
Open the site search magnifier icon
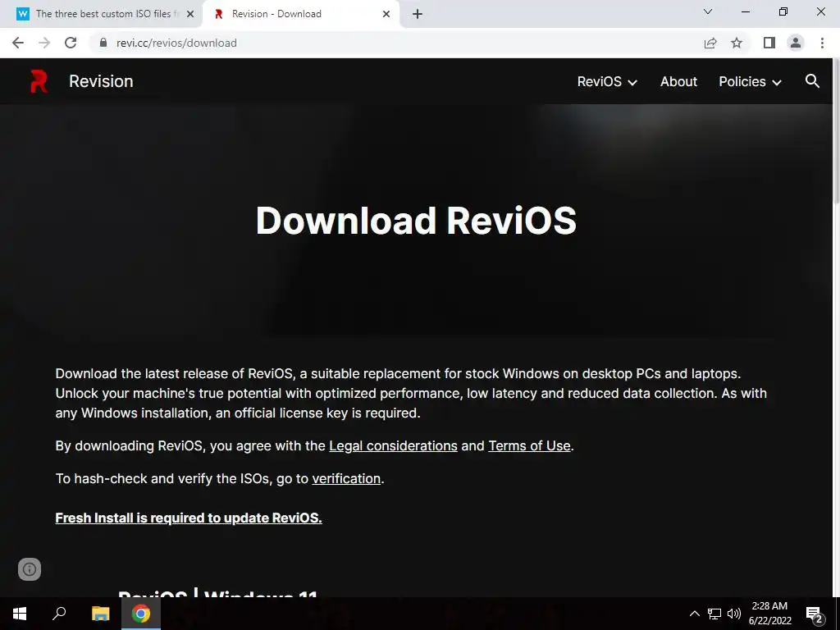(812, 81)
